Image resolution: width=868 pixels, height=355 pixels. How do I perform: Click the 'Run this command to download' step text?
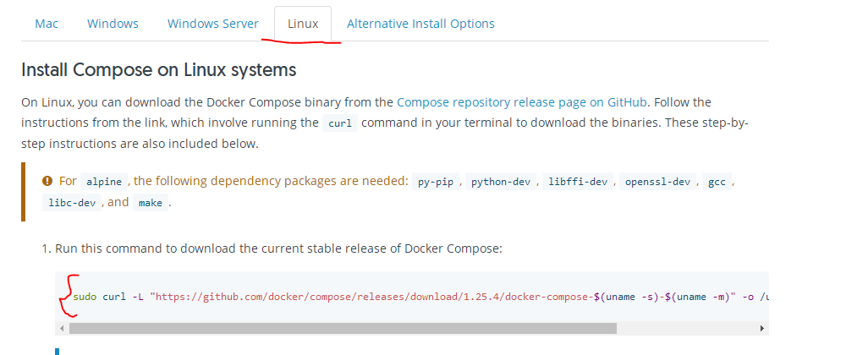pyautogui.click(x=278, y=248)
